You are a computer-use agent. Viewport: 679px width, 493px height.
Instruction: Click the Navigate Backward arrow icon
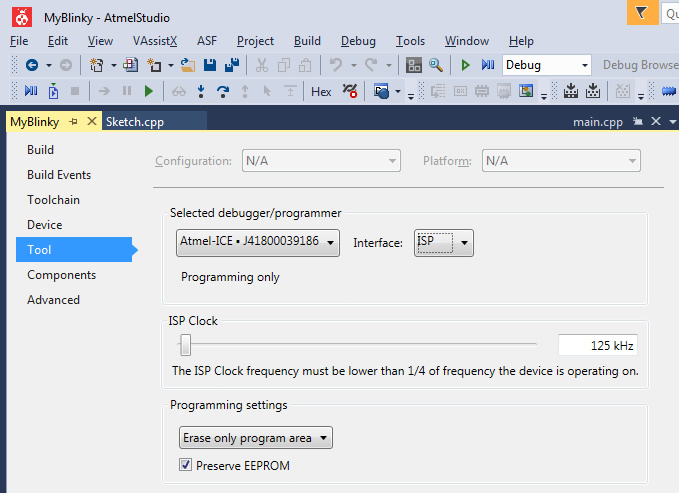click(31, 65)
